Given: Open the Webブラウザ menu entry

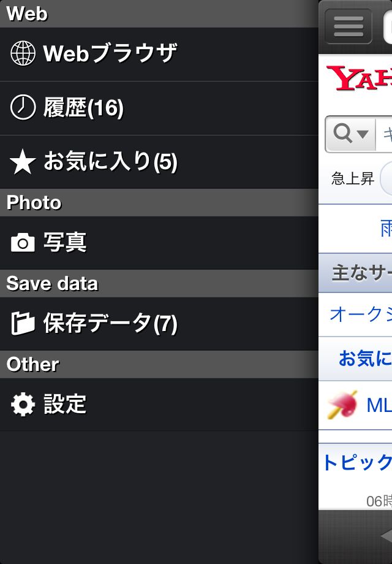Looking at the screenshot, I should (x=159, y=54).
